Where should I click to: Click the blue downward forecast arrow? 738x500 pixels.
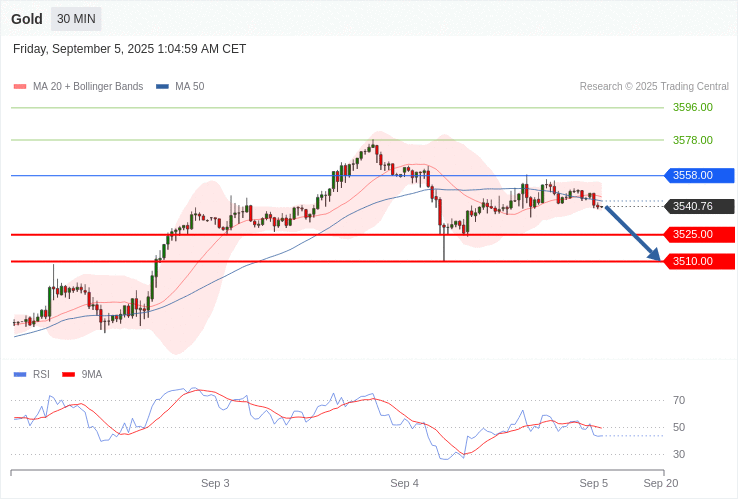633,234
